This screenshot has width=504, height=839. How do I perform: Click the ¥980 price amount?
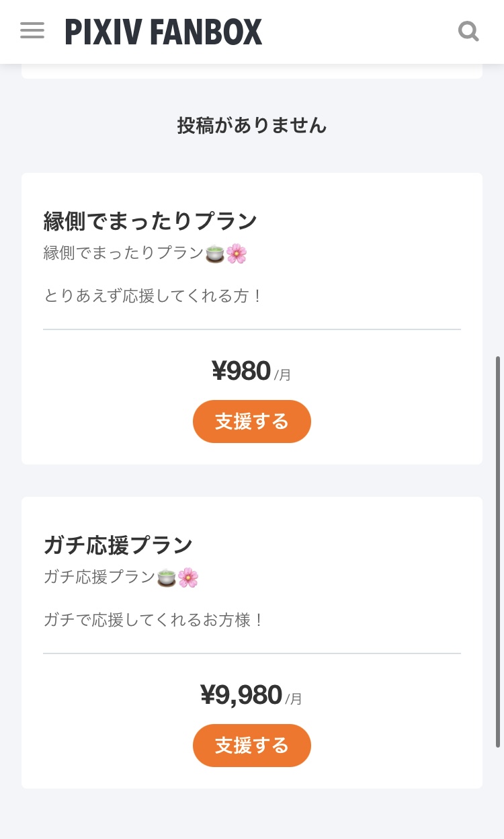241,370
